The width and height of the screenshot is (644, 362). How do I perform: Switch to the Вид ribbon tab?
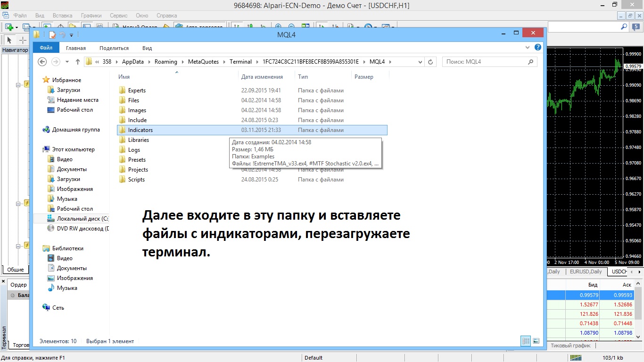tap(147, 48)
